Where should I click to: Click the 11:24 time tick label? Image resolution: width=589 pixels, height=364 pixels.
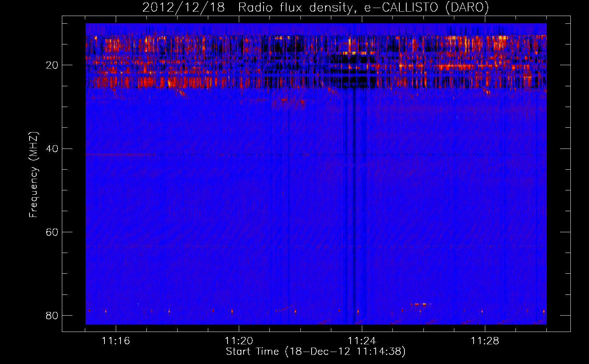(x=362, y=341)
